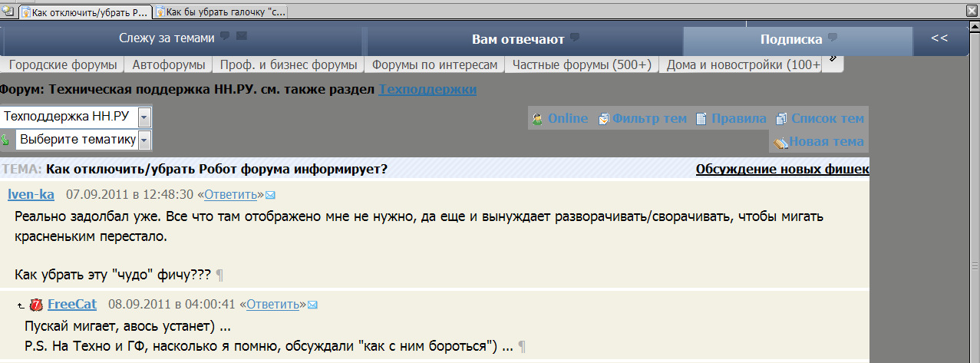Open the Техподдержка НН.РУ forum dropdown

pyautogui.click(x=145, y=117)
